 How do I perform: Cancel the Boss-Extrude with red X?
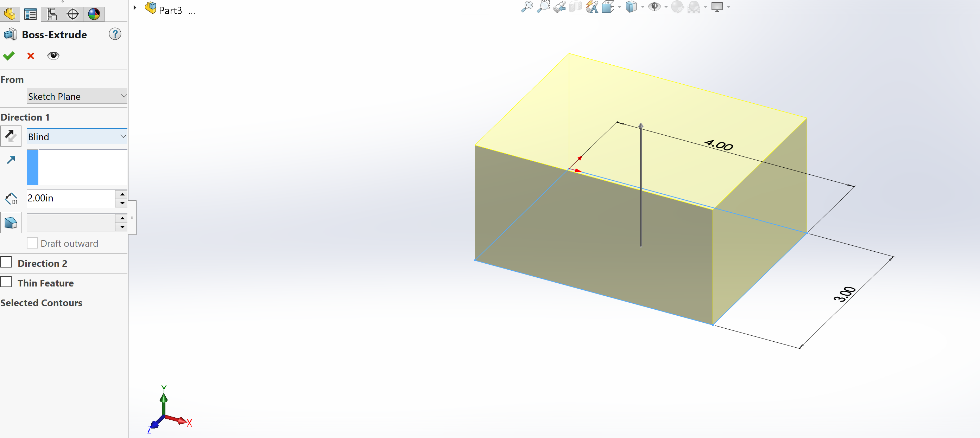pos(31,56)
